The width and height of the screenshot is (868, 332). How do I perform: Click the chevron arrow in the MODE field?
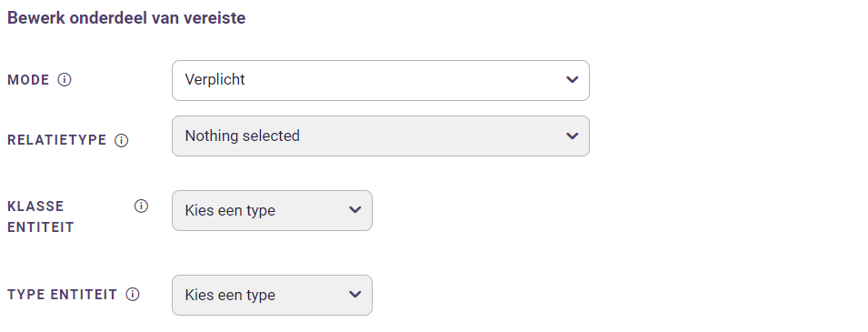click(573, 80)
